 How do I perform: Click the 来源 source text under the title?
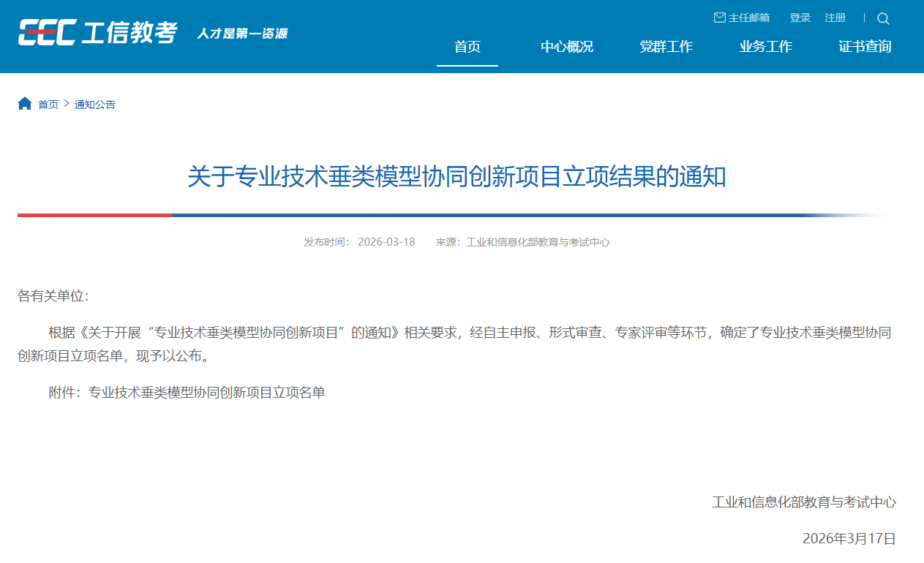tap(522, 242)
